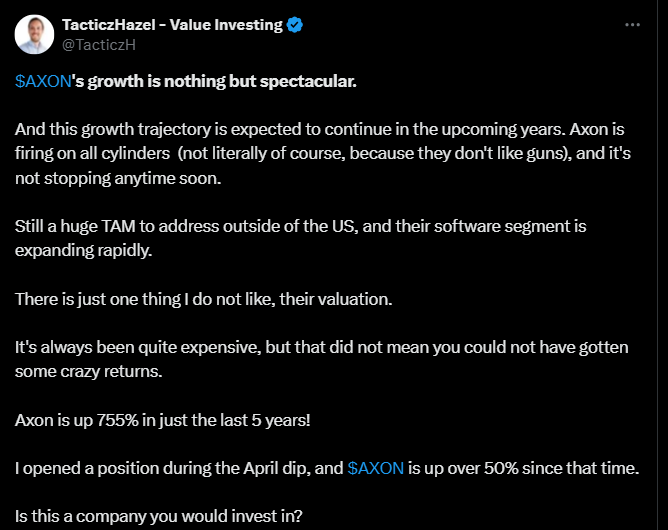Click the TacticzHazel - Value Investing display name
This screenshot has height=530, width=668.
coord(172,25)
